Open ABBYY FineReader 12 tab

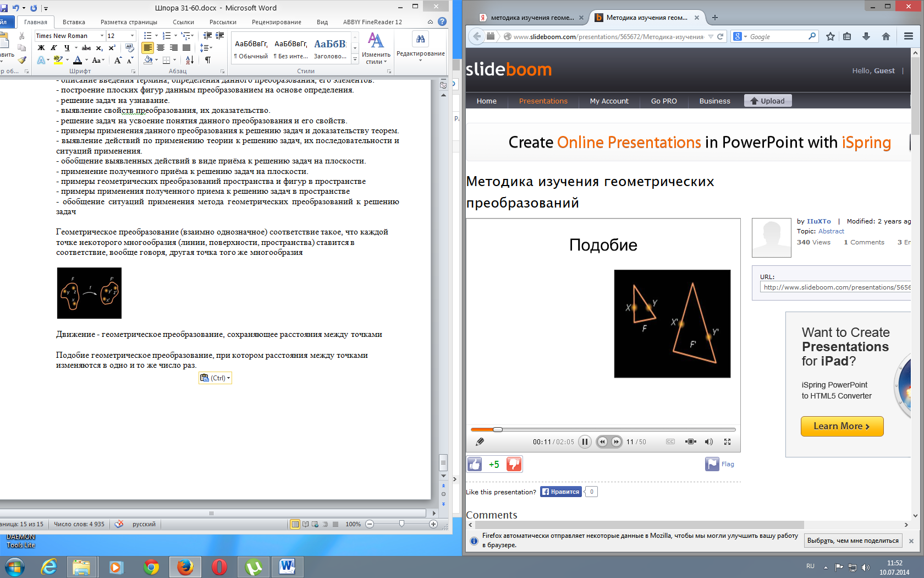[x=372, y=22]
